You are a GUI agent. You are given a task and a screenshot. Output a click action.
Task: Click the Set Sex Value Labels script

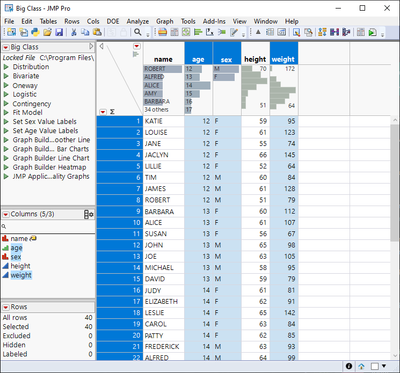pos(45,122)
